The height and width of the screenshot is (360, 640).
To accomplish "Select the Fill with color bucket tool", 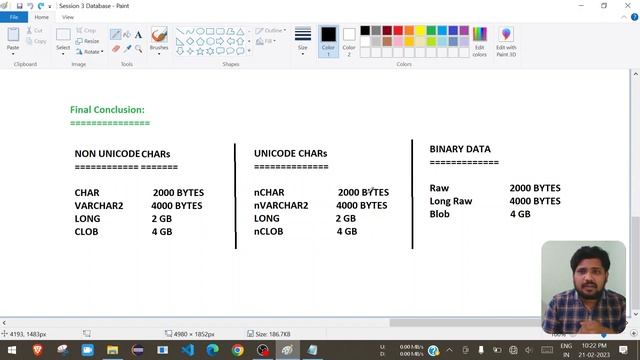I will pos(127,35).
